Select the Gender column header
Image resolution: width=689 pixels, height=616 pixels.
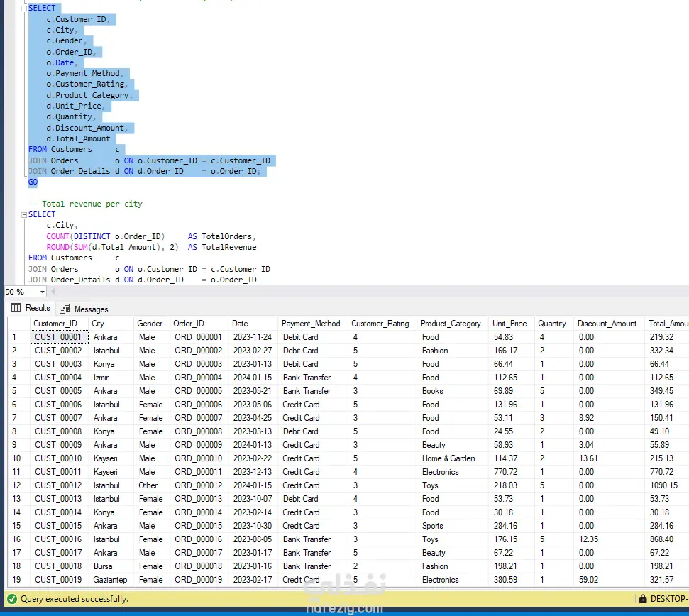[152, 324]
